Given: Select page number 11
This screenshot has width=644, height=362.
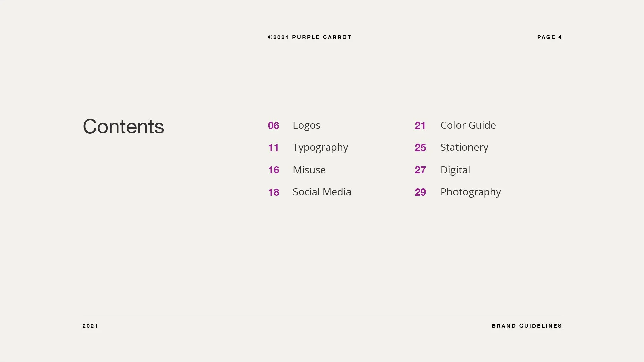Looking at the screenshot, I should point(273,148).
